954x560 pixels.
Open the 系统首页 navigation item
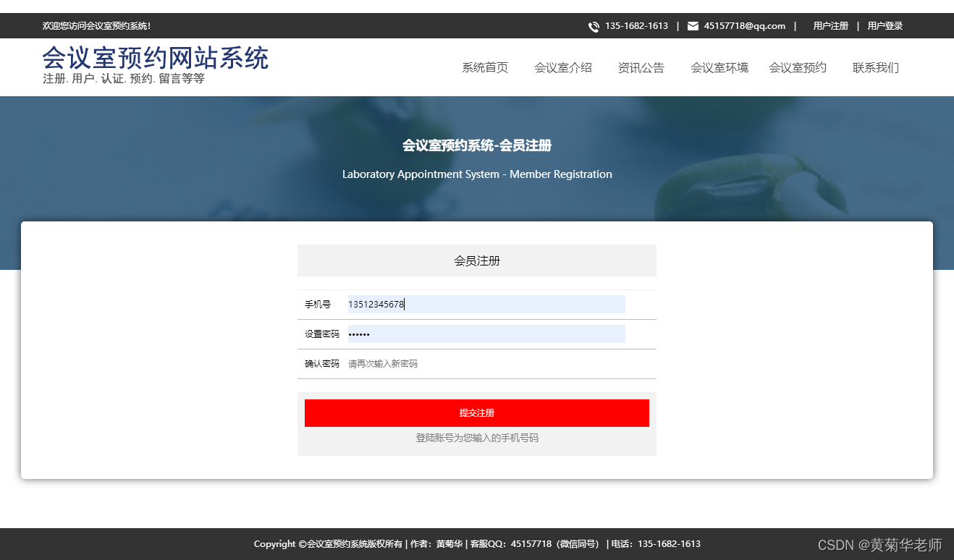(x=484, y=67)
